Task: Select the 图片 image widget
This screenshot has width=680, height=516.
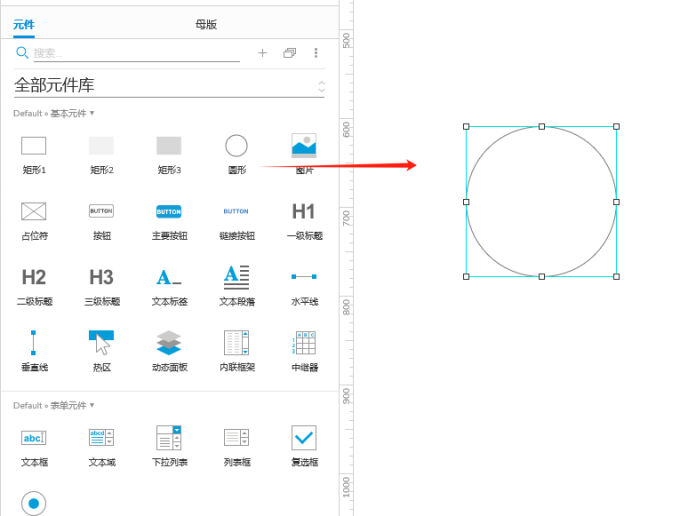Action: click(x=304, y=155)
